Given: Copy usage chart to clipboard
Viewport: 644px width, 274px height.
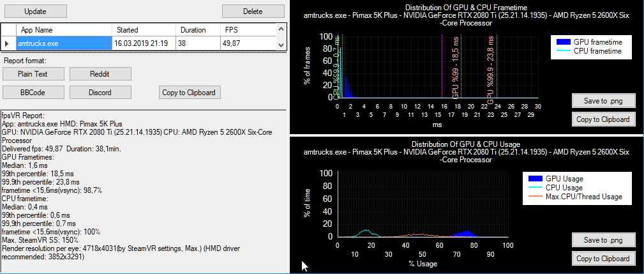Looking at the screenshot, I should 603,259.
